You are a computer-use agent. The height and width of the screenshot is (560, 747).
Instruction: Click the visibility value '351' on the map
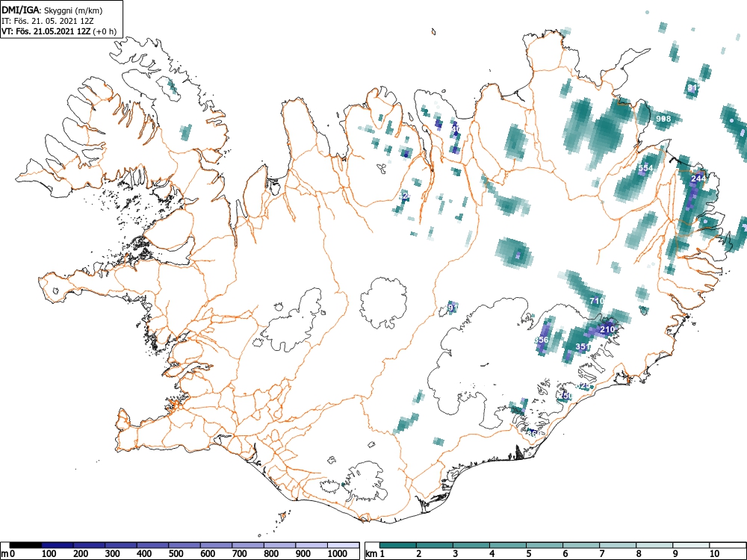583,346
